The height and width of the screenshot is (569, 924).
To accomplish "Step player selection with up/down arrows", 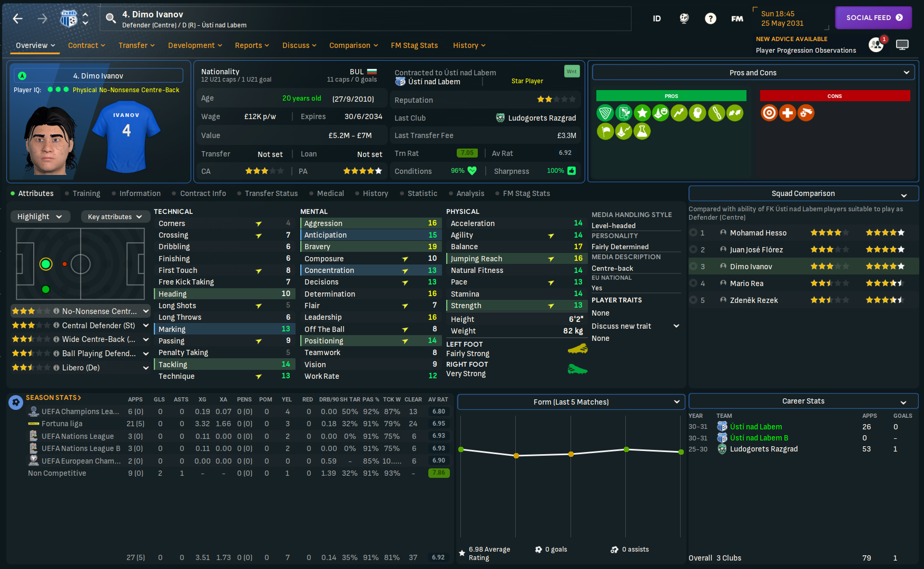I will tap(85, 18).
